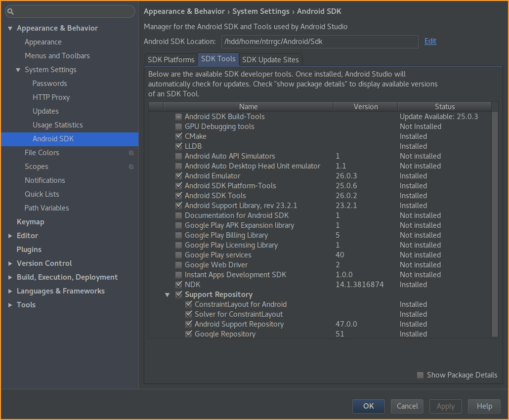509x420 pixels.
Task: Enable Show Package Details
Action: (x=420, y=375)
